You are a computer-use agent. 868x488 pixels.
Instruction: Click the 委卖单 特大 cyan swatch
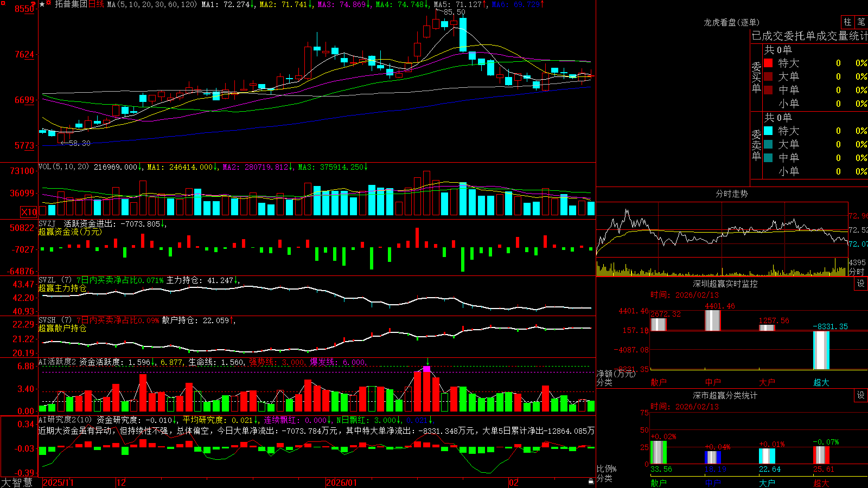click(x=768, y=131)
